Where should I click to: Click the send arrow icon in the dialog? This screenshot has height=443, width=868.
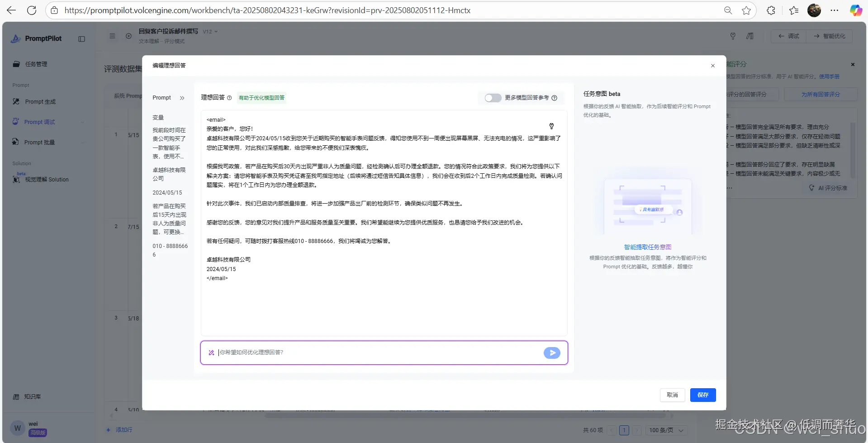(551, 352)
